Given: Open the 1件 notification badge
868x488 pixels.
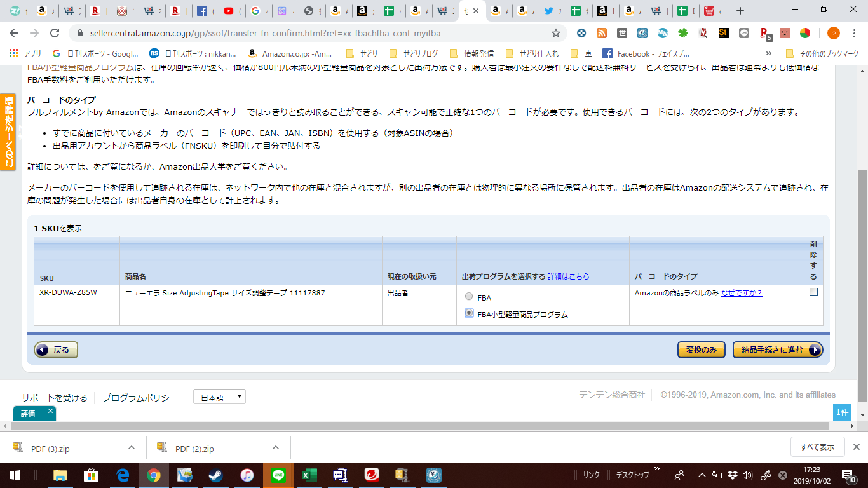Looking at the screenshot, I should pyautogui.click(x=842, y=412).
